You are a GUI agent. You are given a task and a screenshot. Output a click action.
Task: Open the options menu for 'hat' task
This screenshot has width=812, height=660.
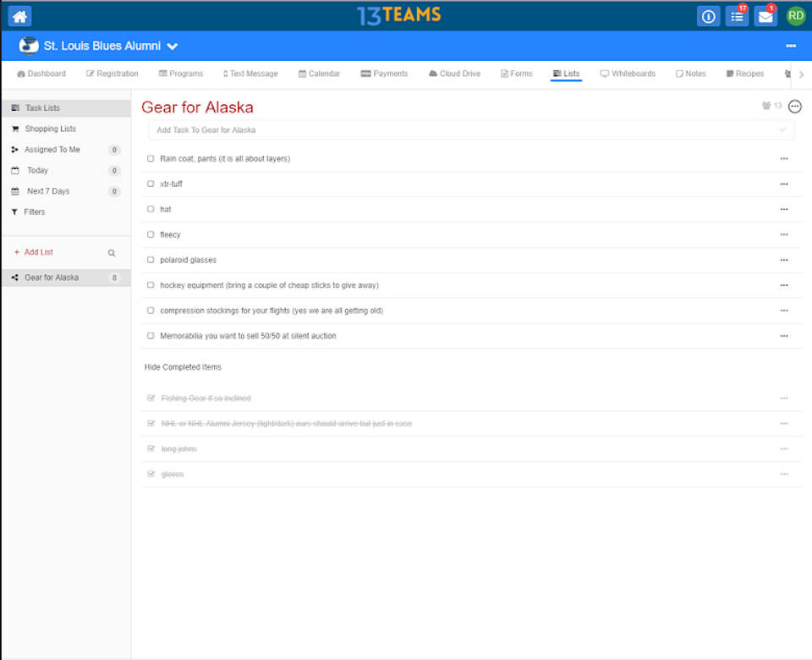784,209
